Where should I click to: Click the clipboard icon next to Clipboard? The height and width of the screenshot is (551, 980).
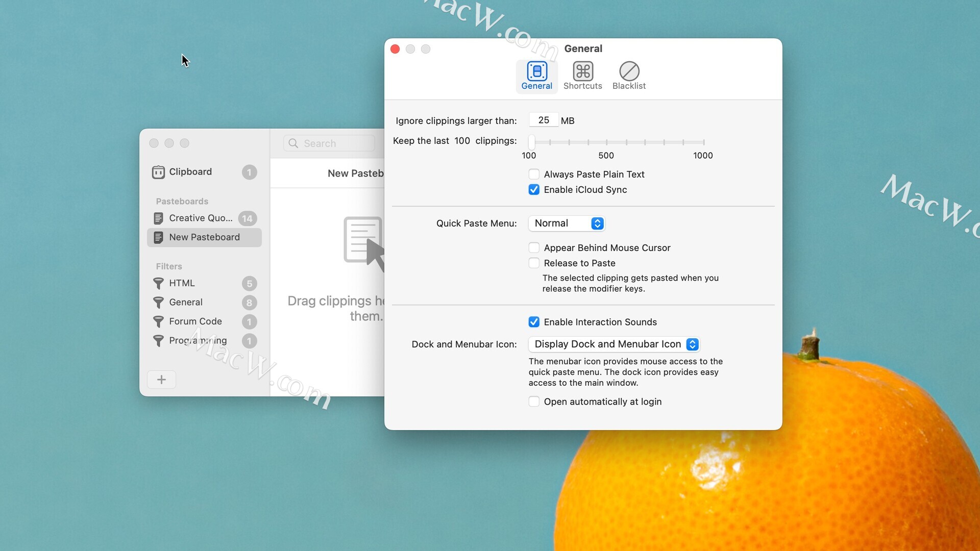click(158, 172)
